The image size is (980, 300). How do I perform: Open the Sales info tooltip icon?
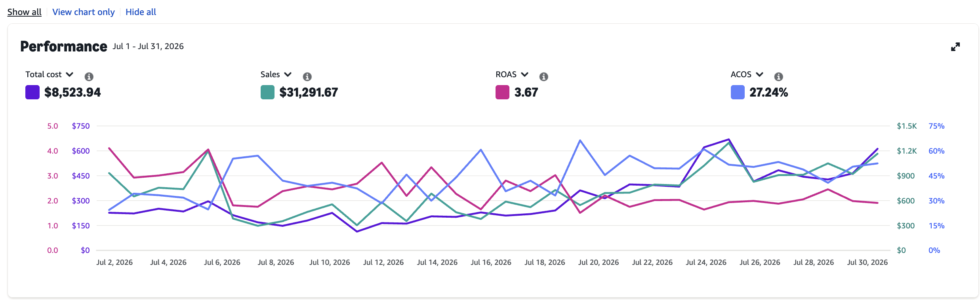307,76
